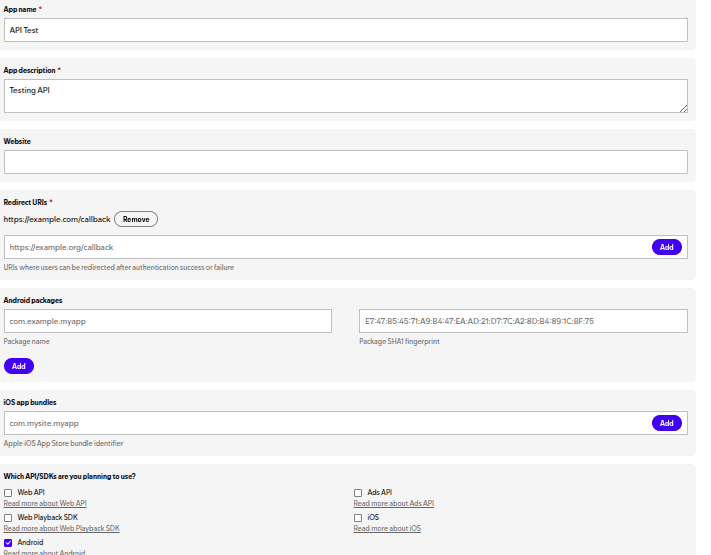Image resolution: width=711 pixels, height=555 pixels.
Task: Click the Package SHA1 fingerprint field
Action: (x=523, y=321)
